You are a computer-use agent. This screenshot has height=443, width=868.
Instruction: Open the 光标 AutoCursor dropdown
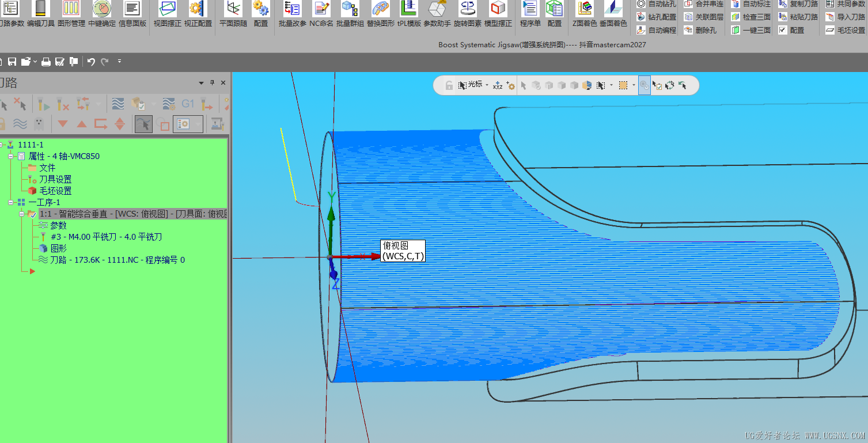pyautogui.click(x=487, y=85)
